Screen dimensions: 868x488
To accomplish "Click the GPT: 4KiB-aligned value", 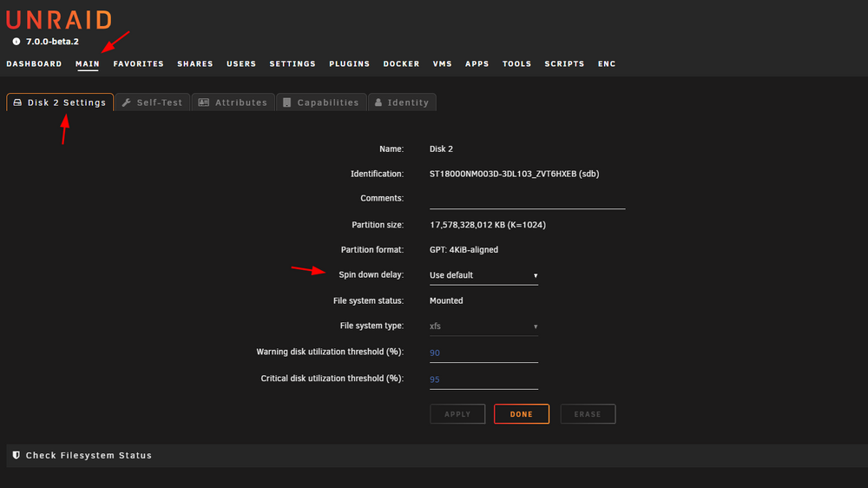I will [464, 250].
